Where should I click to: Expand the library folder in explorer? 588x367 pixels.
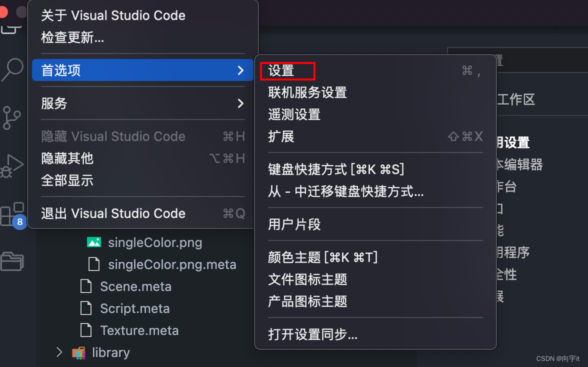tap(58, 352)
